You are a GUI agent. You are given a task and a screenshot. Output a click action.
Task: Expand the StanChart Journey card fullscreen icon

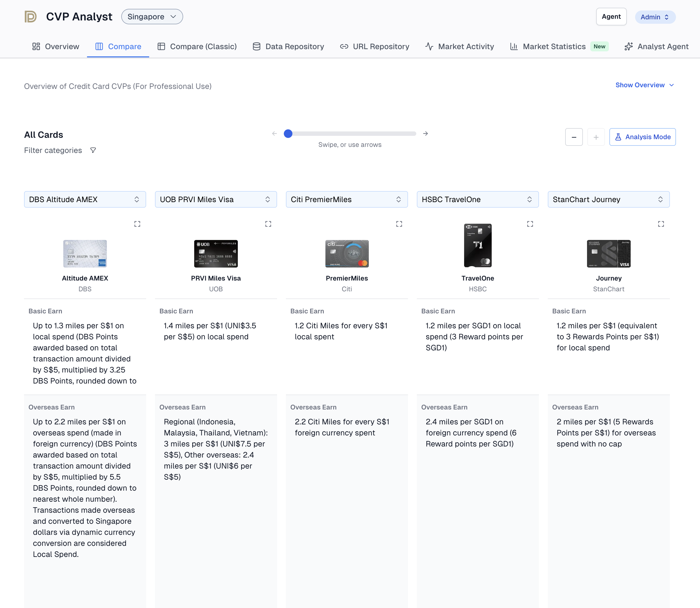coord(661,224)
